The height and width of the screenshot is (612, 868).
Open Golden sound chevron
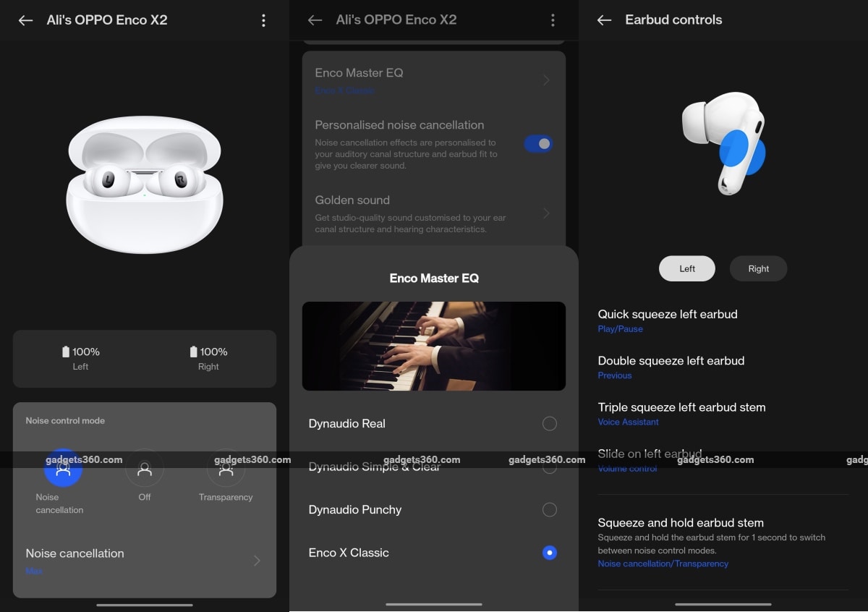(x=546, y=213)
